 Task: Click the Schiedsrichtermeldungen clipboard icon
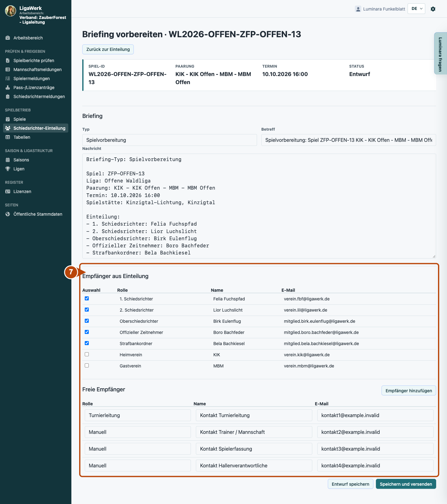click(8, 97)
